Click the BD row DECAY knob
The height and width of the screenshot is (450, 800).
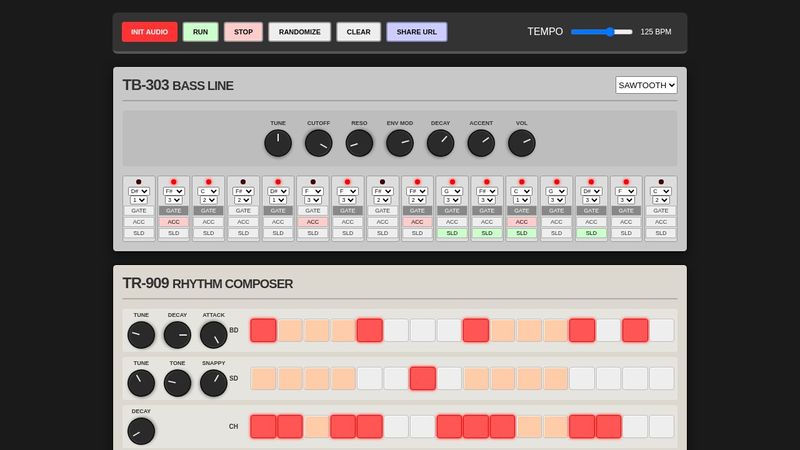coord(177,335)
